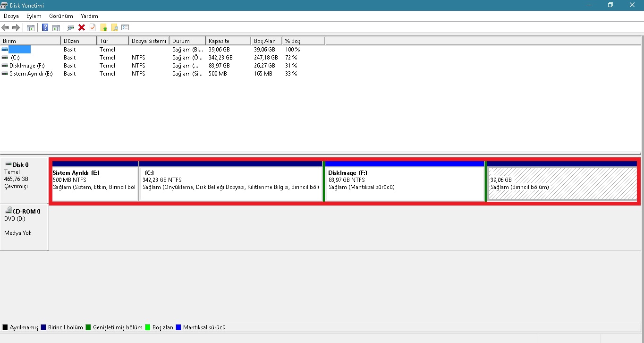Viewport: 644px width, 343px height.
Task: Sort by the Durum column header
Action: pyautogui.click(x=187, y=41)
